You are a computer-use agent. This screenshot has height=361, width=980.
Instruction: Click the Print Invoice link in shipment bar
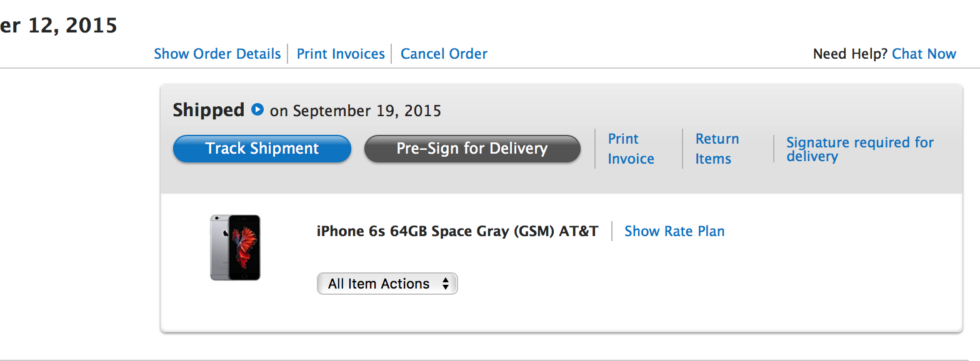[631, 149]
